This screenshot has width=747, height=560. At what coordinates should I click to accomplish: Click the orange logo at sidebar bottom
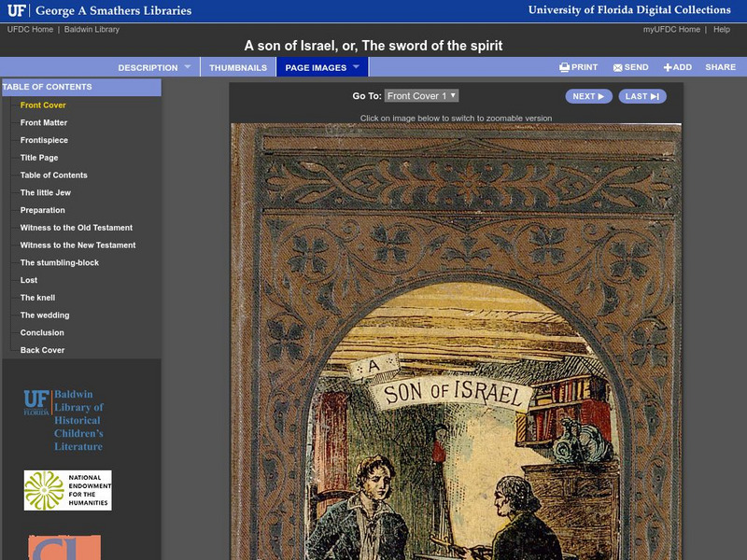click(64, 548)
